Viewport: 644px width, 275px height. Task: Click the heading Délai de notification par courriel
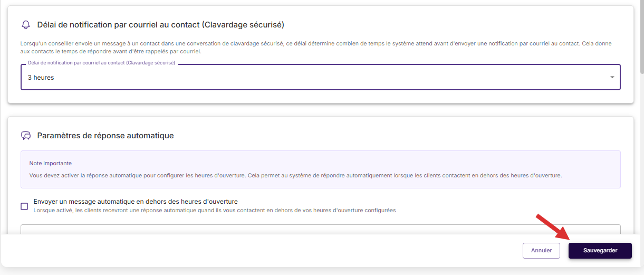tap(161, 25)
